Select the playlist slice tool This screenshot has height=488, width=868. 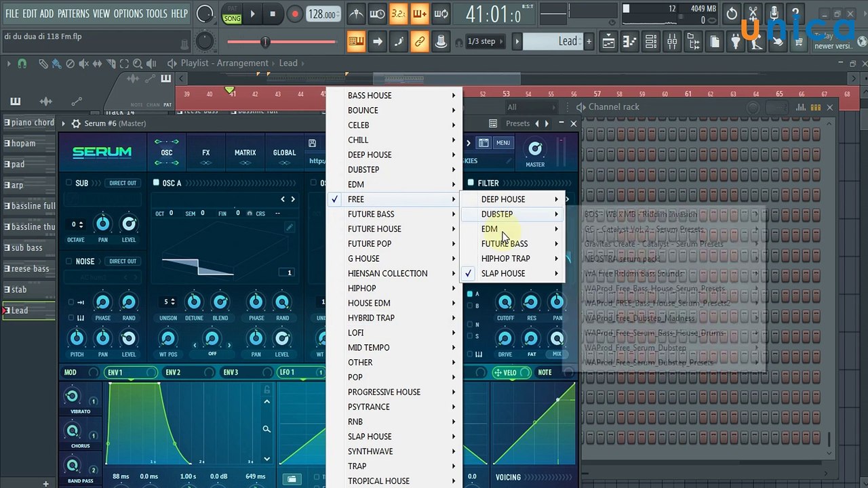(111, 64)
